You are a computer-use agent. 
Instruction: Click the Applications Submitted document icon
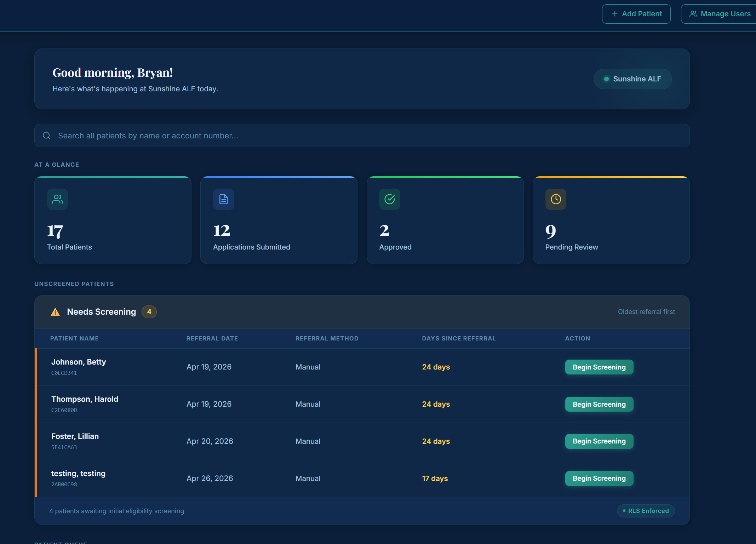224,199
